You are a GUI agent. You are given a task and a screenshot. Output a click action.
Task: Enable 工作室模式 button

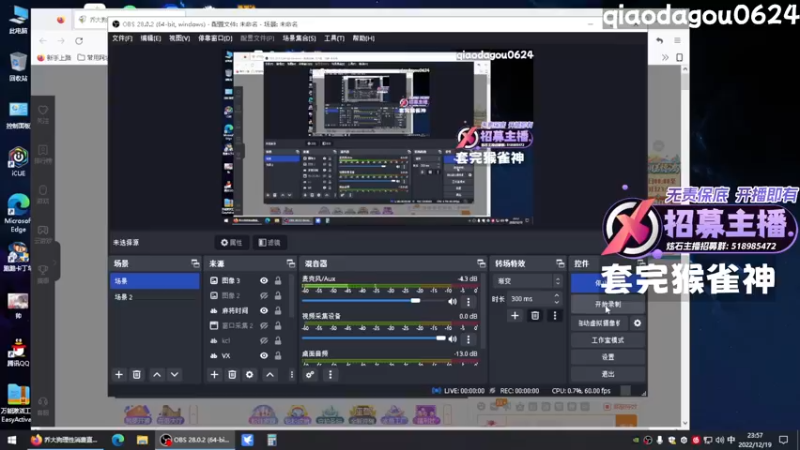[608, 340]
